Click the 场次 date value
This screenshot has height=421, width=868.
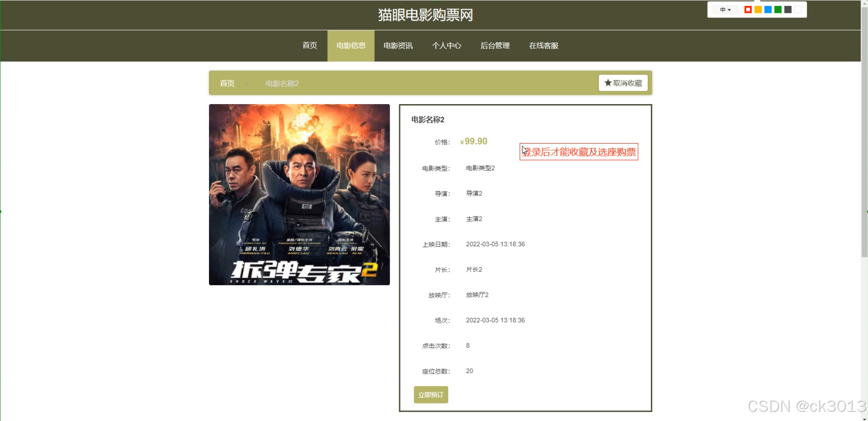coord(495,320)
